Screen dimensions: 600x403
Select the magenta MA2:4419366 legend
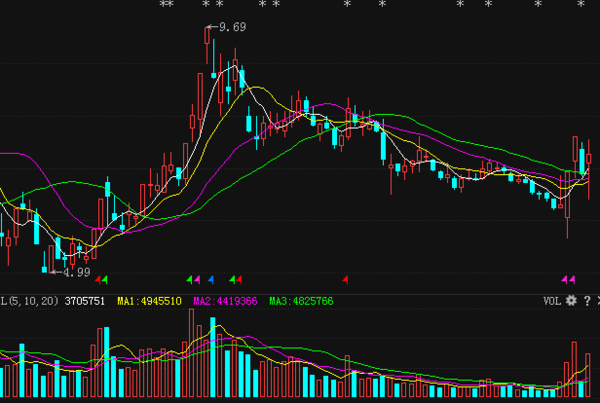coord(225,301)
